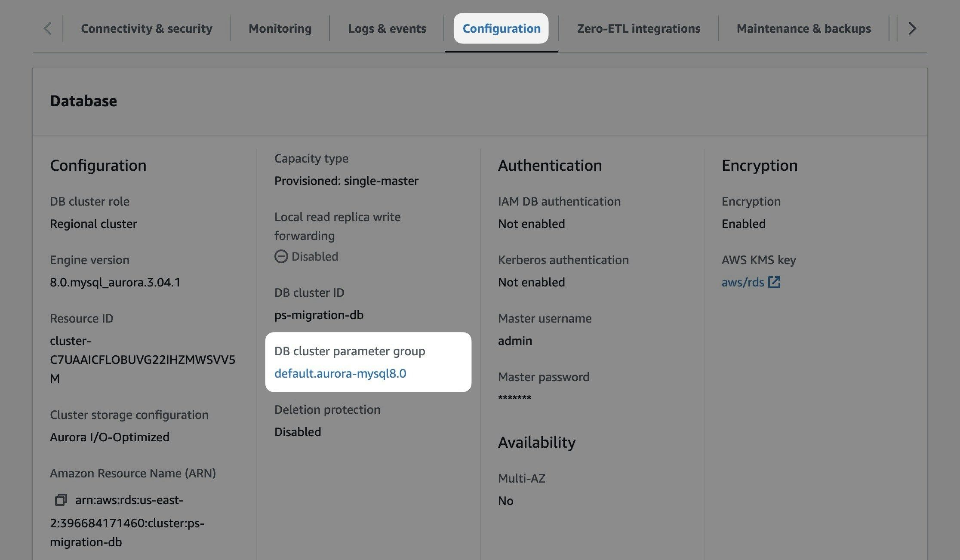Switch to Maintenance & backups tab
This screenshot has width=960, height=560.
[x=804, y=28]
